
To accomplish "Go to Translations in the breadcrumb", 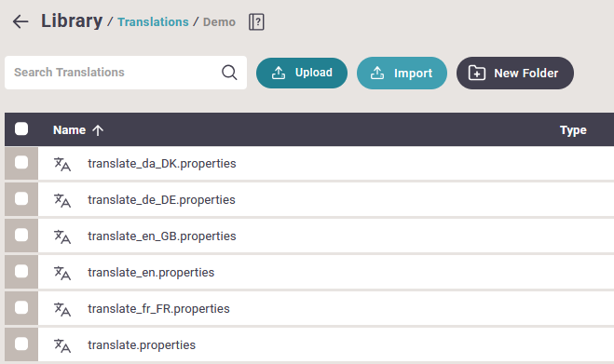I will click(153, 22).
